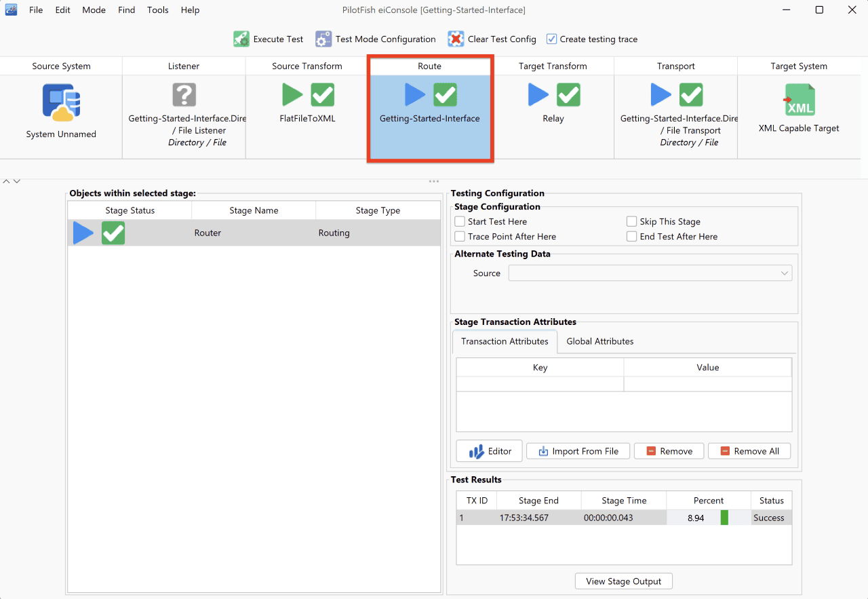
Task: Click the Clear Test Config red X icon
Action: 456,39
